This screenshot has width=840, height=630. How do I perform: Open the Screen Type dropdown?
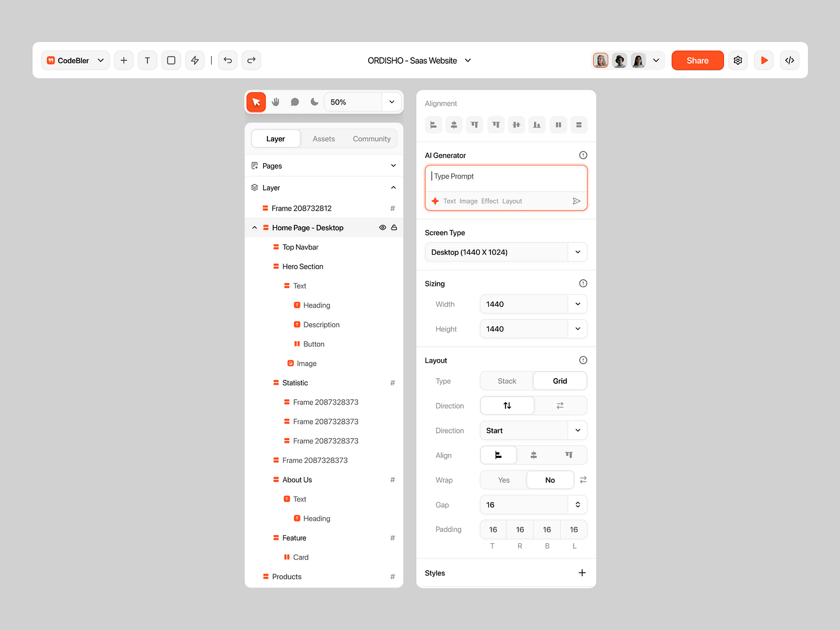tap(577, 252)
